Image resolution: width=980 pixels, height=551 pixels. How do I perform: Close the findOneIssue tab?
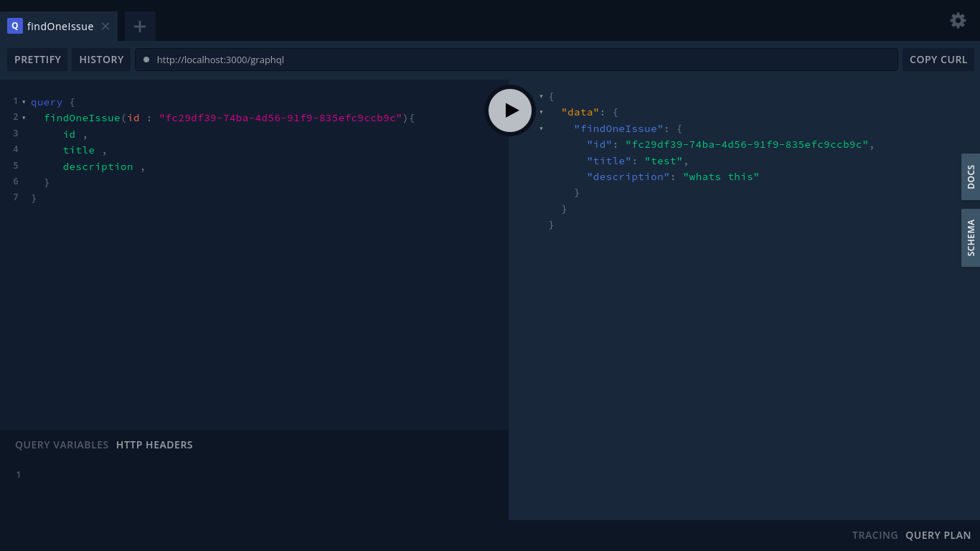(105, 26)
